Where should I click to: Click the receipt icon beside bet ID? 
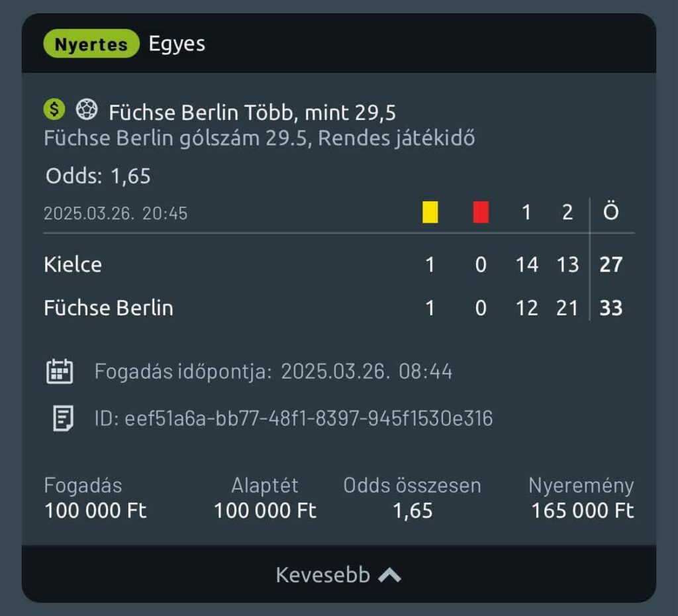coord(63,419)
